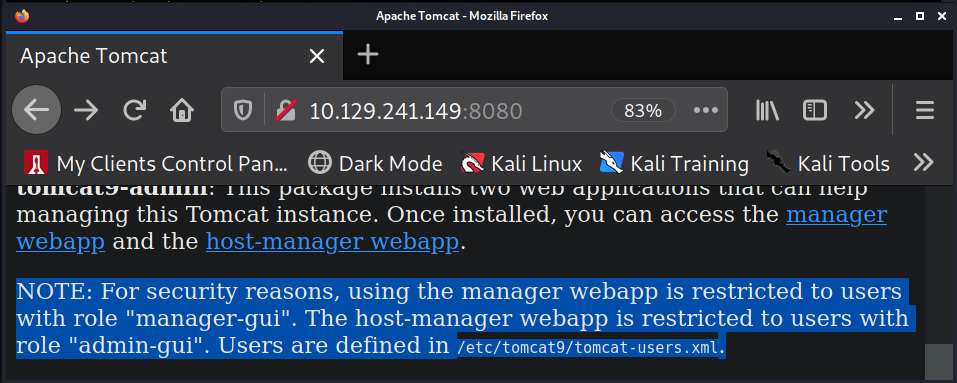Viewport: 957px width, 383px height.
Task: Open page actions three-dot menu
Action: (706, 110)
